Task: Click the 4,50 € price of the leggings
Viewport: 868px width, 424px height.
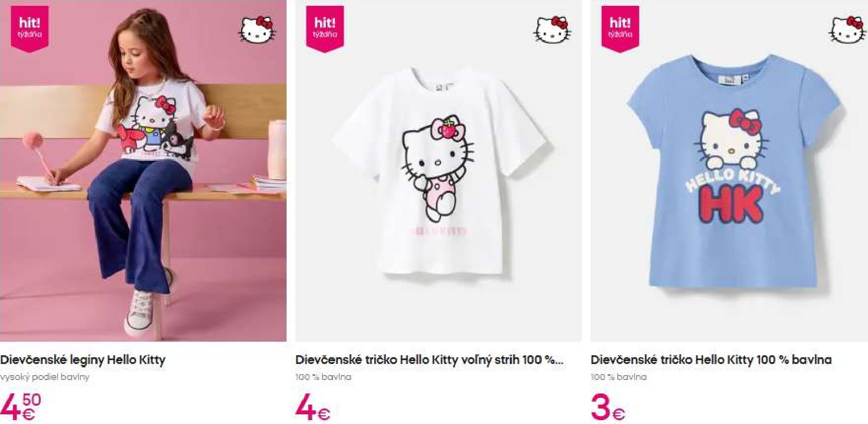Action: coord(21,407)
